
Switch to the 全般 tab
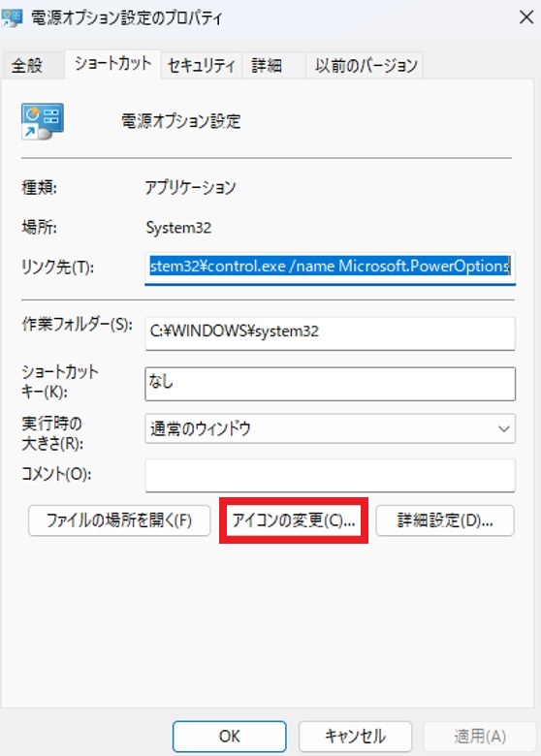tap(27, 65)
